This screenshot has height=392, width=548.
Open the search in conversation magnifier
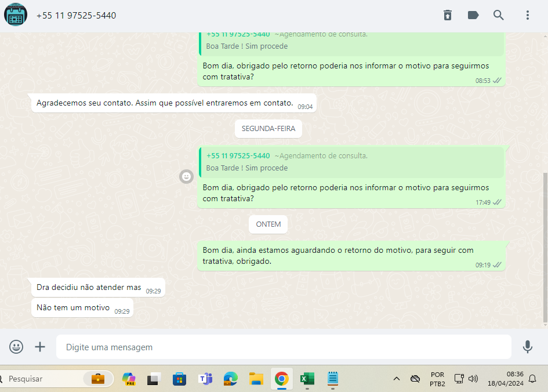tap(499, 16)
